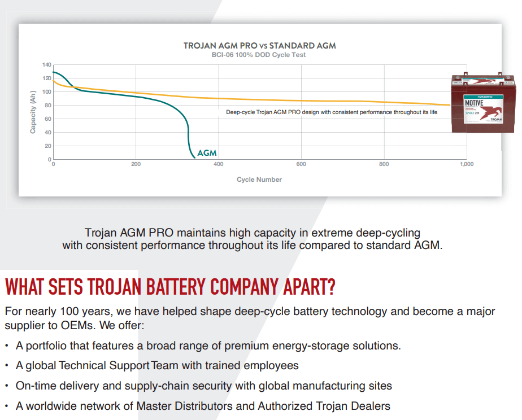
Task: Click the Master Distributors and Authorized Dealers bullet
Action: [203, 406]
